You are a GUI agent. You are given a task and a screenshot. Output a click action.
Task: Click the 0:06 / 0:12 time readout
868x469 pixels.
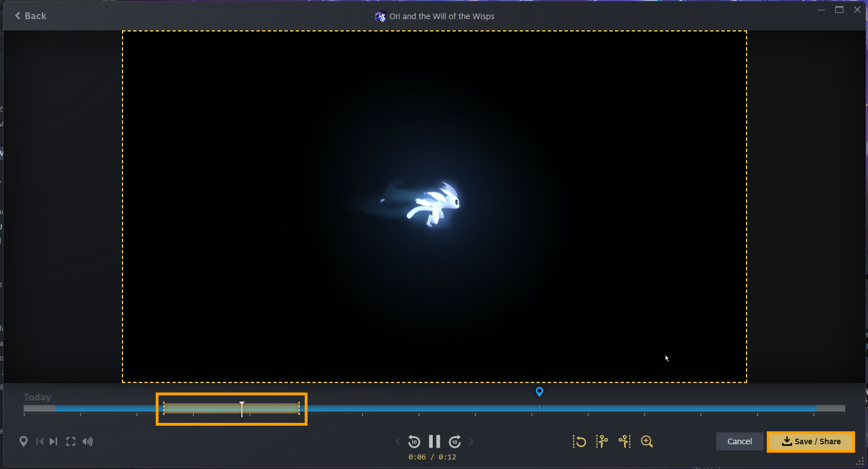[x=432, y=457]
